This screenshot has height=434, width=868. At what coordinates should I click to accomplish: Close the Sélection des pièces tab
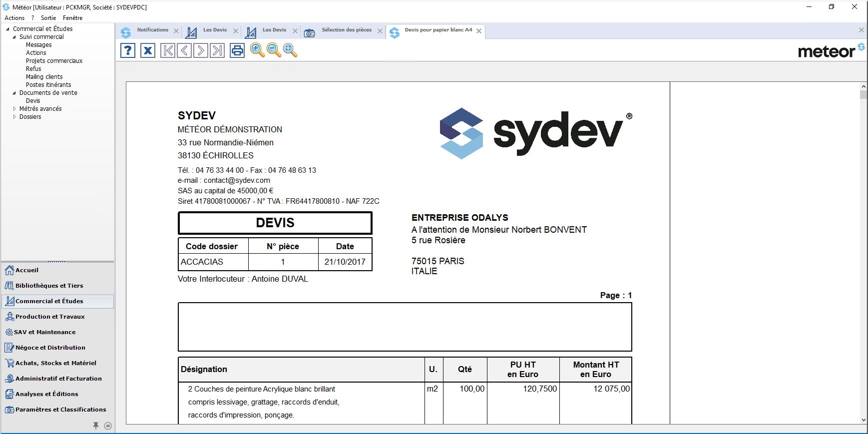[380, 31]
